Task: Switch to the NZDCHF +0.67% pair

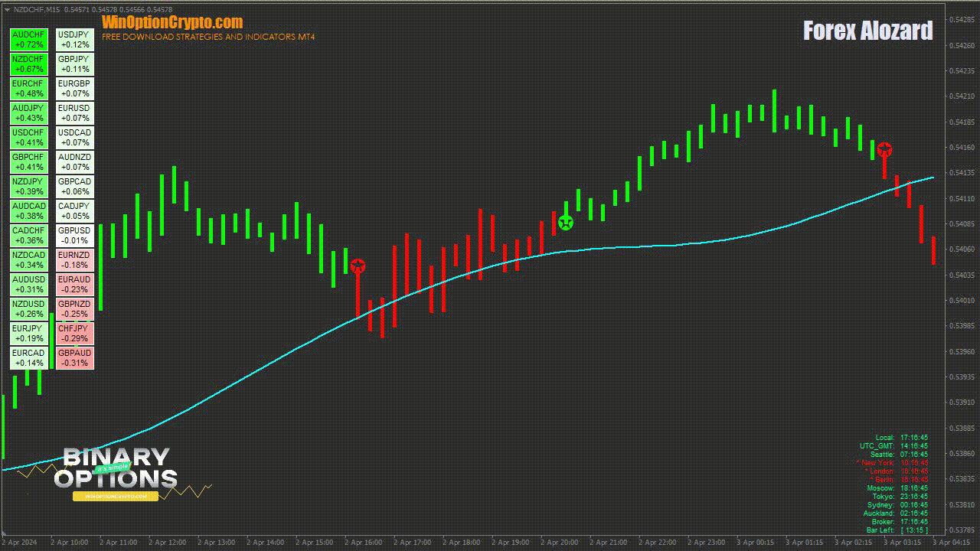Action: coord(29,64)
